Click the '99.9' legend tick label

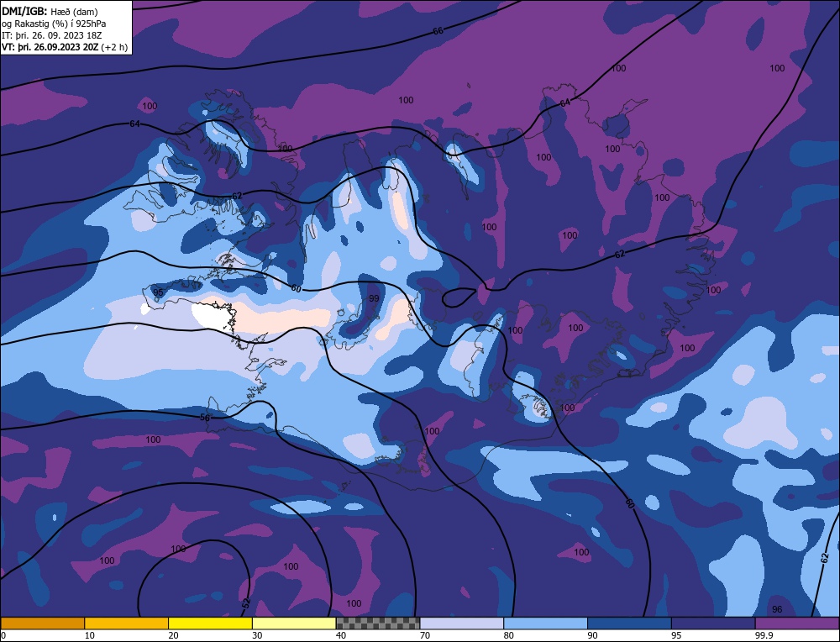tap(764, 635)
